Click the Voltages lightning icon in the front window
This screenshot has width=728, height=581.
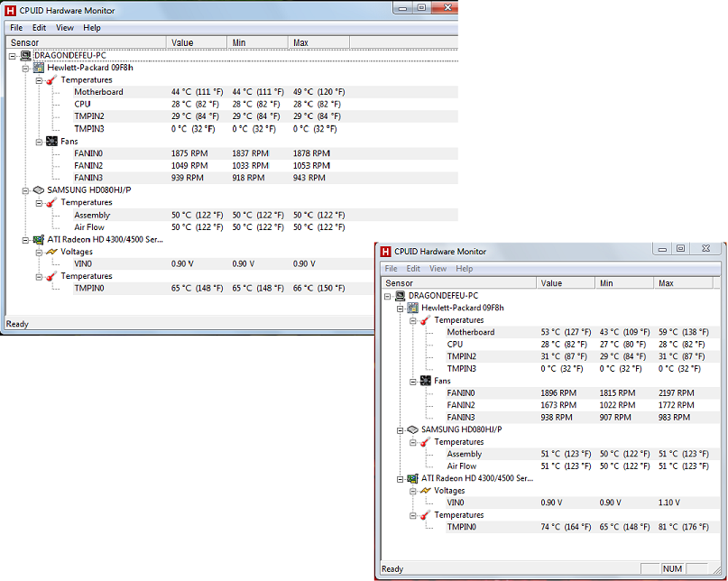click(425, 491)
